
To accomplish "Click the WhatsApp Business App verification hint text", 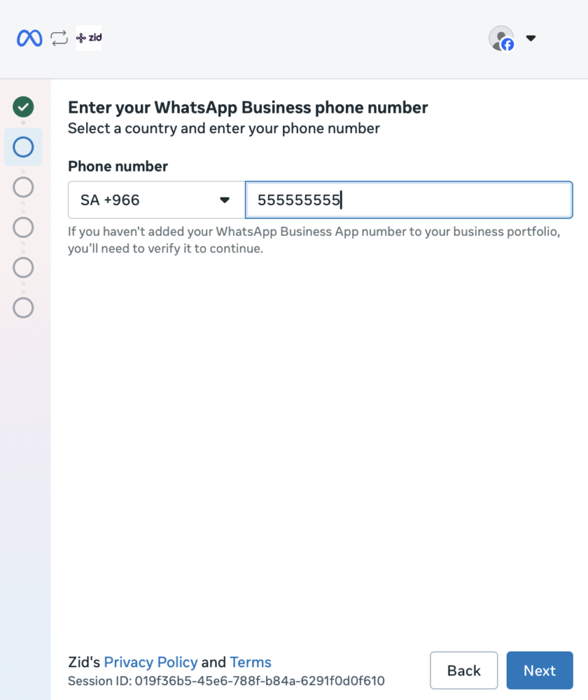I will click(x=314, y=240).
